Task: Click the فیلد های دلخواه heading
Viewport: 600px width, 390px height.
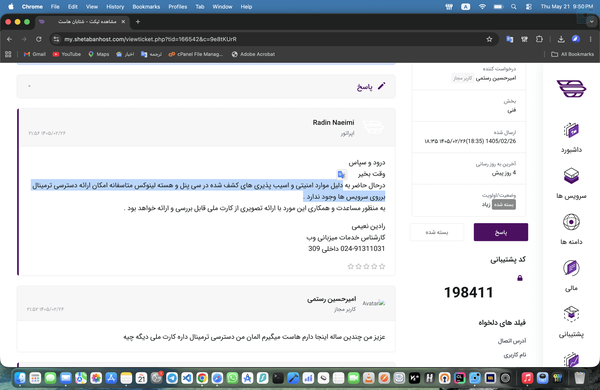Action: coord(502,323)
